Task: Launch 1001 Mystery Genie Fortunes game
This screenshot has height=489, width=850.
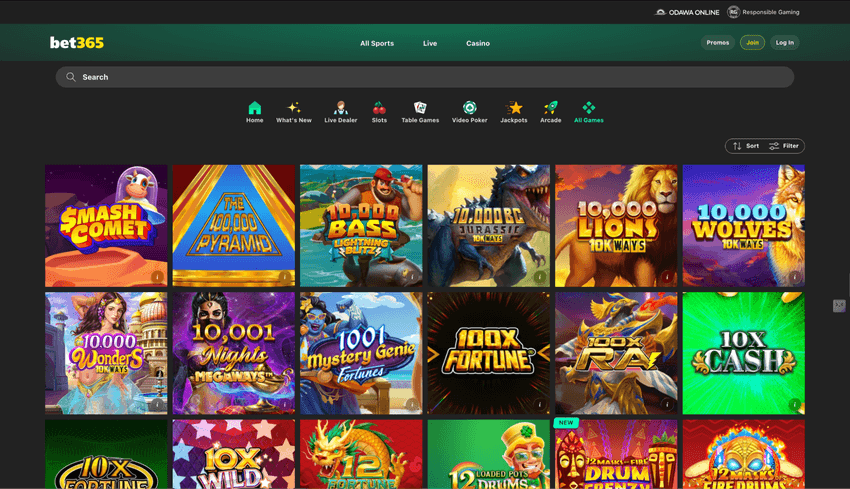Action: click(361, 353)
